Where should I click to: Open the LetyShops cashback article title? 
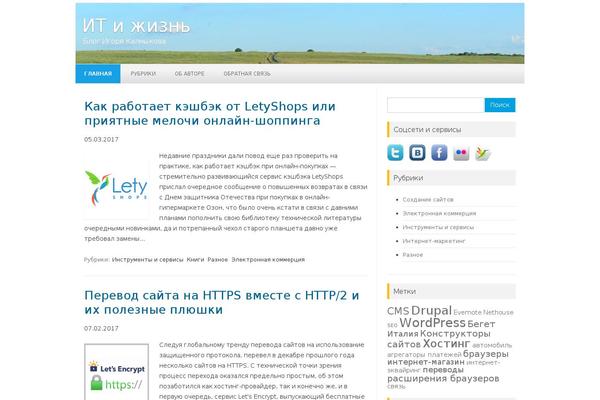210,113
